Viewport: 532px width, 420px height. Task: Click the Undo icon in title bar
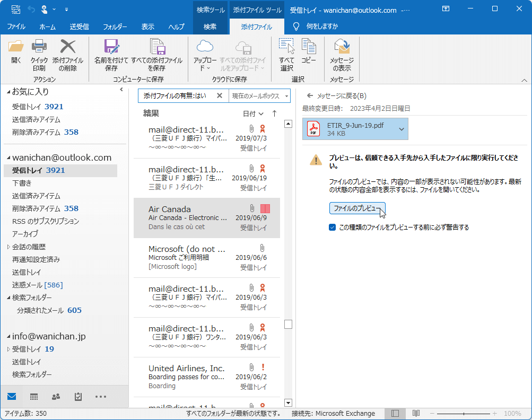31,10
